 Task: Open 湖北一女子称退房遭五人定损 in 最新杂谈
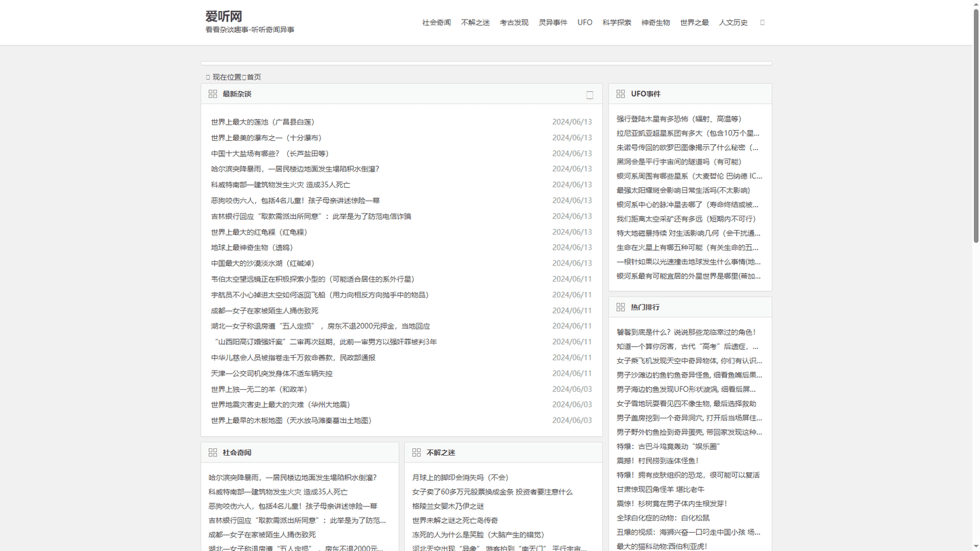[x=321, y=327]
